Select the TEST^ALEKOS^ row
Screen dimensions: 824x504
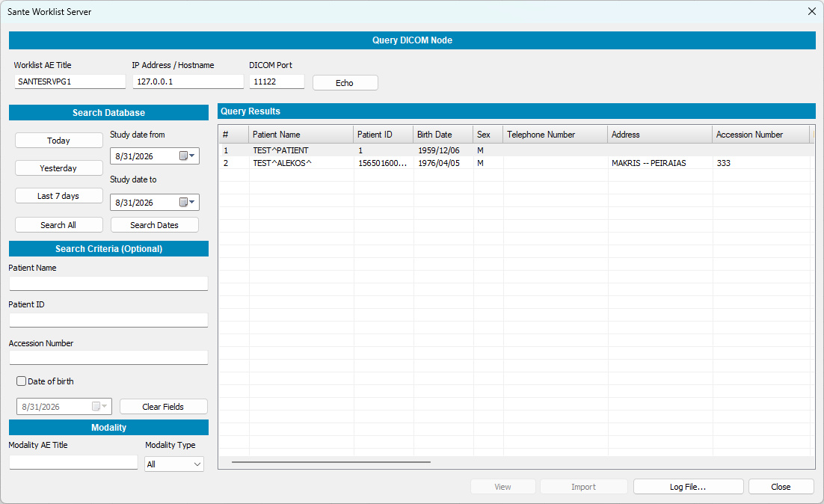tap(516, 163)
